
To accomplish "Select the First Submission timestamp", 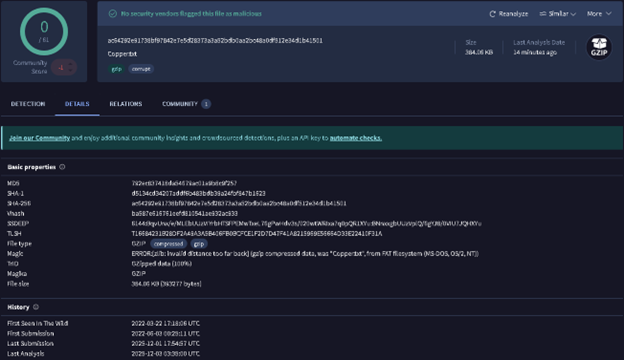I will tap(166, 334).
